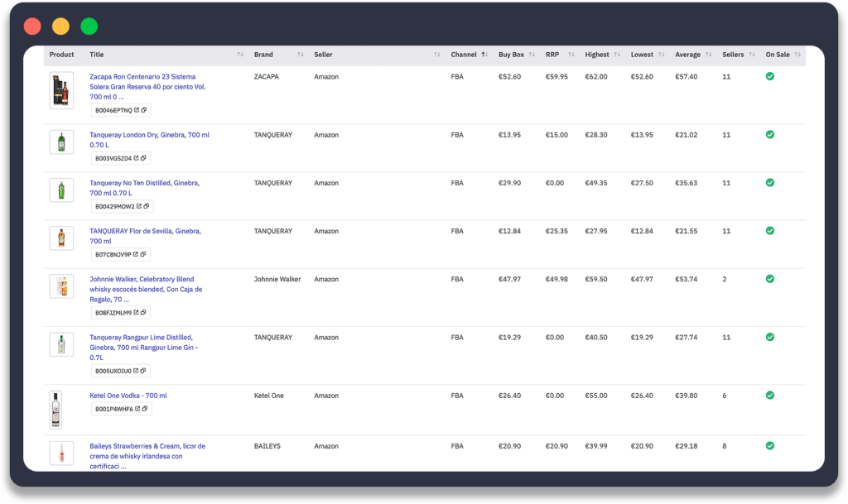848x504 pixels.
Task: Click the Buy Box column sort arrows
Action: click(532, 55)
